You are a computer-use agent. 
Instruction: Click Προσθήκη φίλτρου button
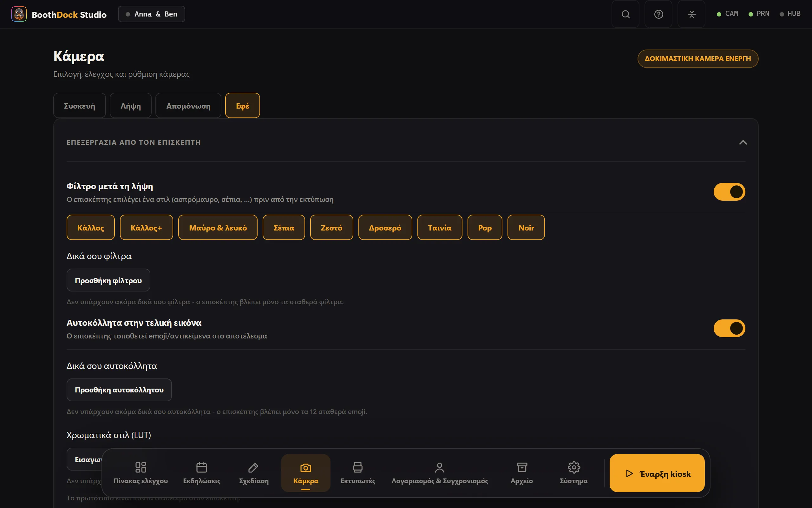tap(108, 280)
